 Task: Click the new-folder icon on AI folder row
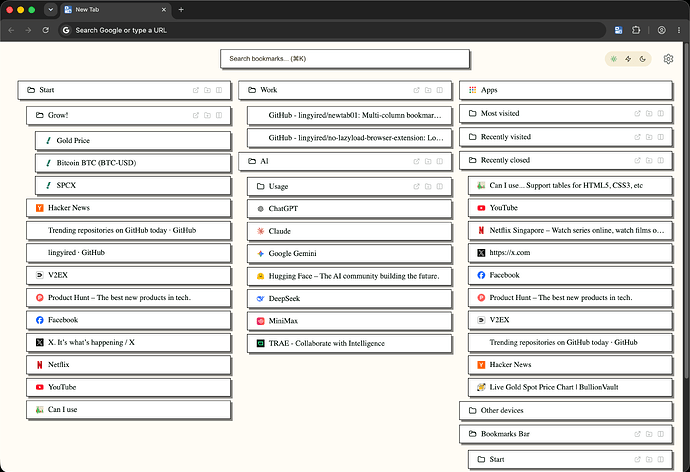[x=428, y=161]
